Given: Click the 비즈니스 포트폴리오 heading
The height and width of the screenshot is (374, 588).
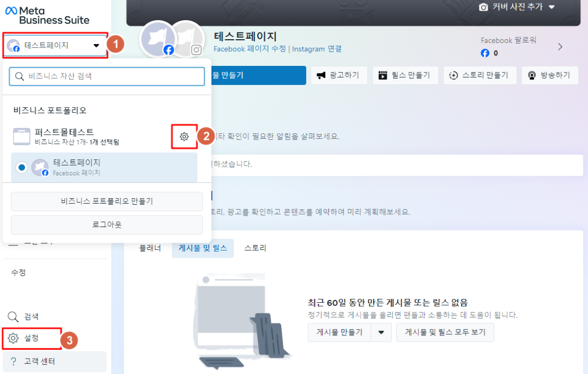Looking at the screenshot, I should (50, 111).
